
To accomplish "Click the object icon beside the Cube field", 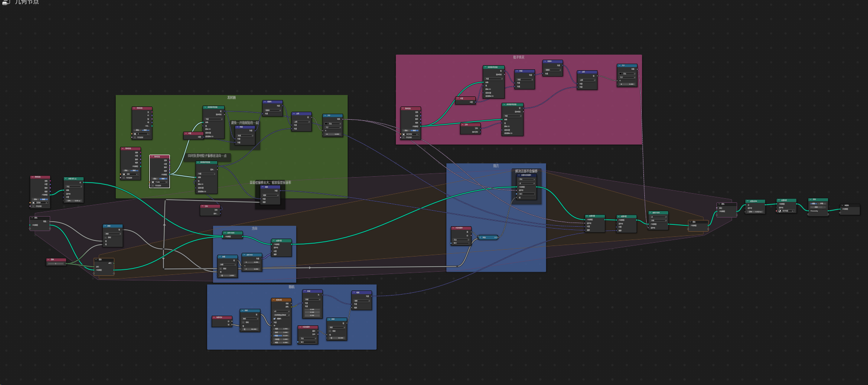I will point(153,182).
